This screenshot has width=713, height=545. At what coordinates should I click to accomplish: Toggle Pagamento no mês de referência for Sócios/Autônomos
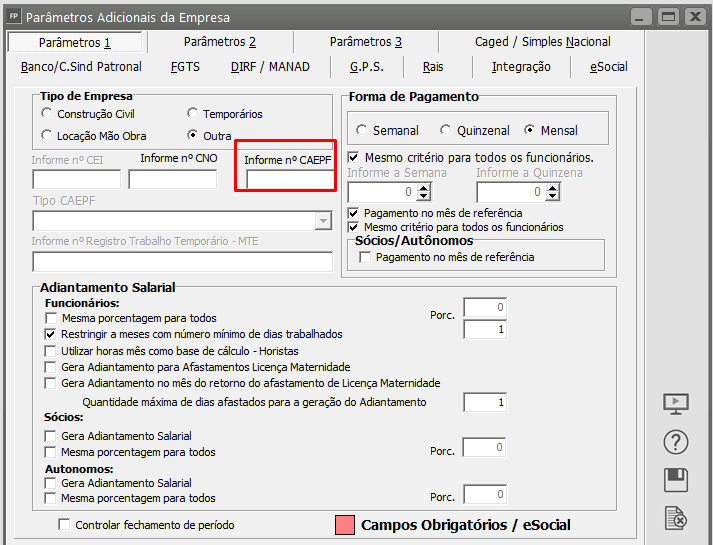[366, 257]
